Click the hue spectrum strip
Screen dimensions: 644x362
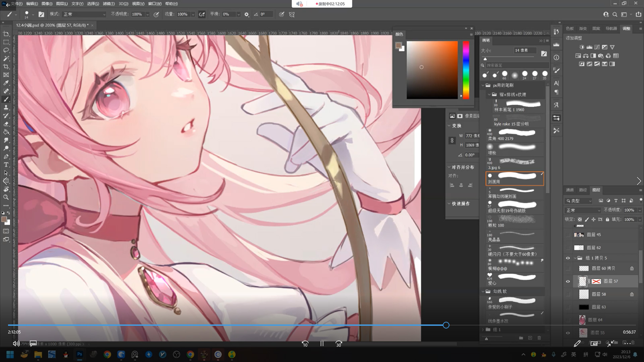pyautogui.click(x=466, y=70)
